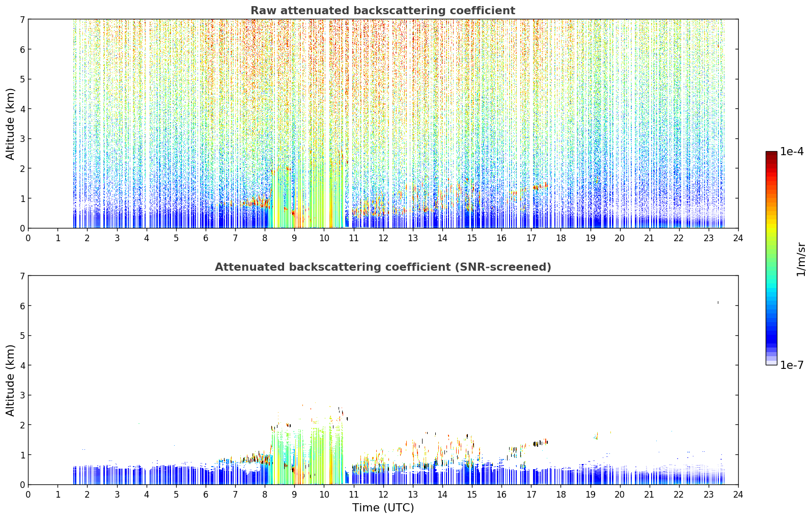Click the '24' tick on bottom time axis
Viewport: 812px width, 519px height.
tap(738, 495)
